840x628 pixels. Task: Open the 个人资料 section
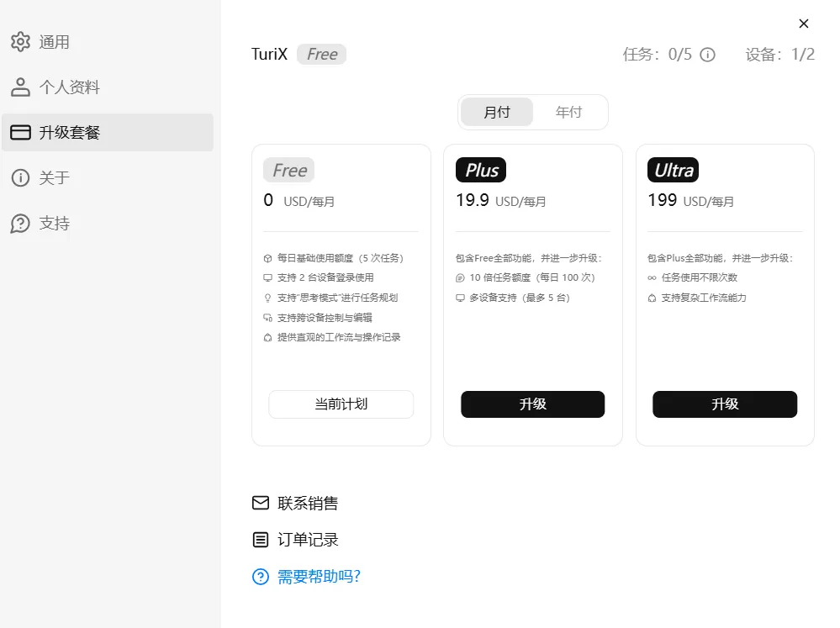70,87
